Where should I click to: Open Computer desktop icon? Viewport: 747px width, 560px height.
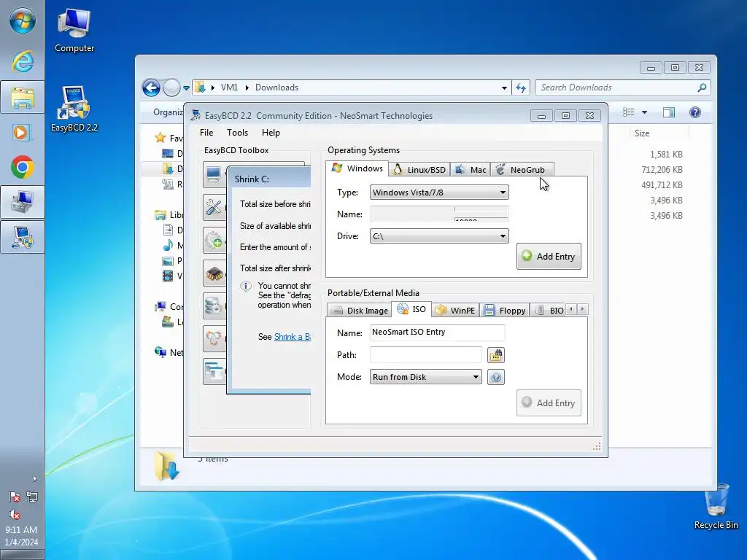[x=74, y=31]
